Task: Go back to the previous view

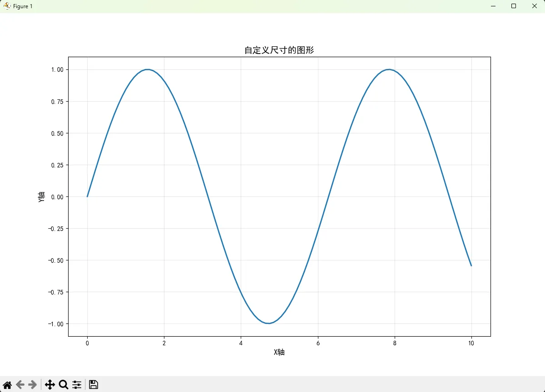Action: (20, 385)
